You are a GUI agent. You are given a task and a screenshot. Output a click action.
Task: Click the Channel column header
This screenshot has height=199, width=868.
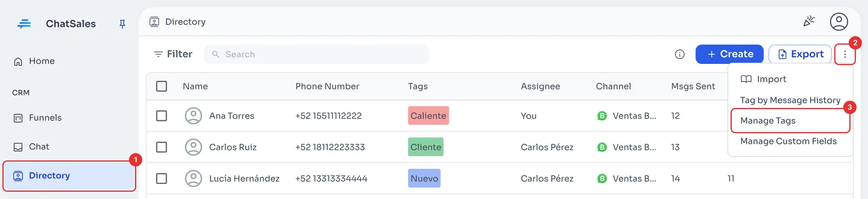coord(614,86)
